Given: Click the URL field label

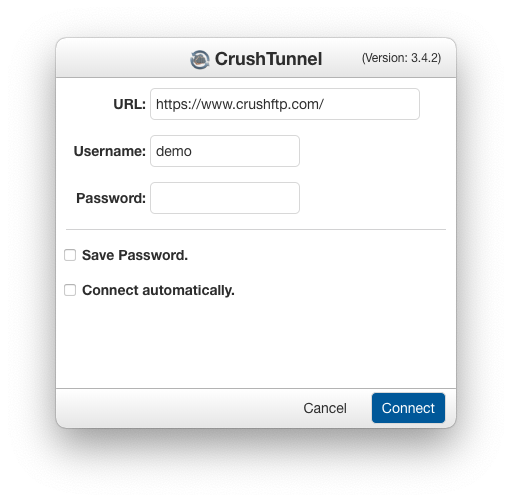Looking at the screenshot, I should tap(129, 104).
